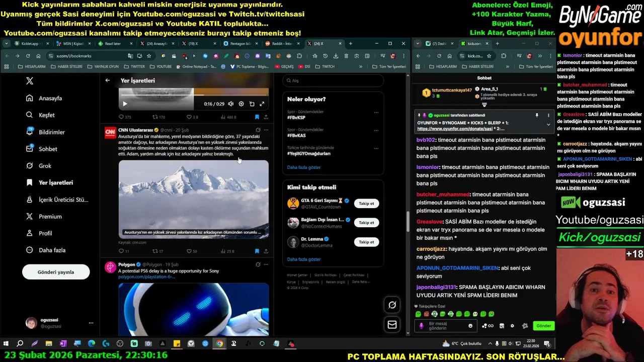The width and height of the screenshot is (644, 362).
Task: Open the oyunfor.com donate link
Action: coord(454,129)
